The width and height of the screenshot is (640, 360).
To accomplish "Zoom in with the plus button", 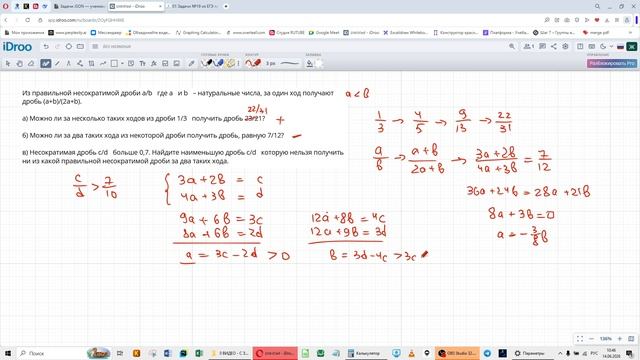I will coord(620,339).
